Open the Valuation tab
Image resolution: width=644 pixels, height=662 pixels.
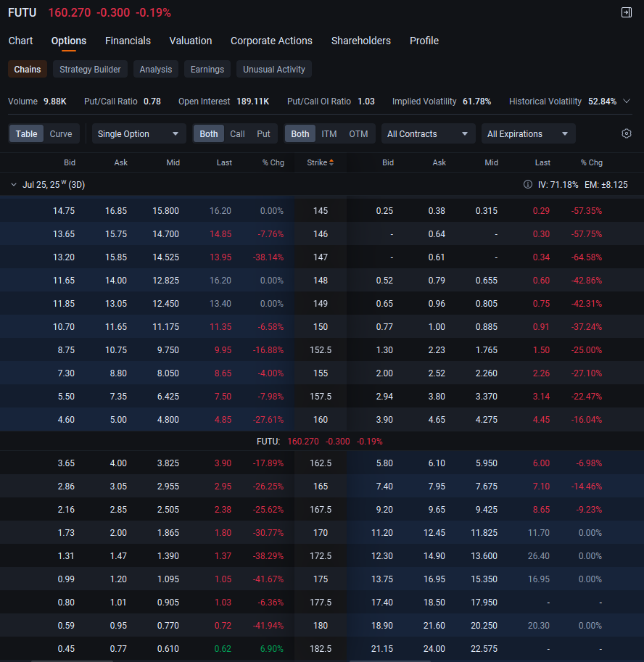(x=191, y=41)
